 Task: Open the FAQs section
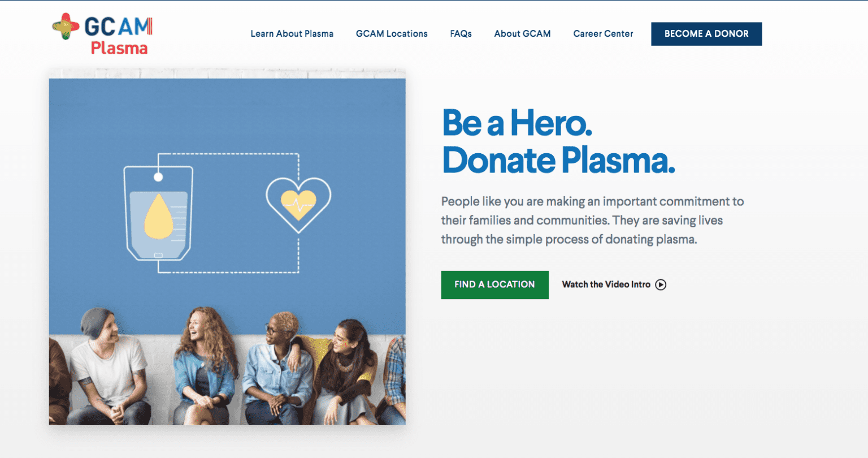pos(461,33)
